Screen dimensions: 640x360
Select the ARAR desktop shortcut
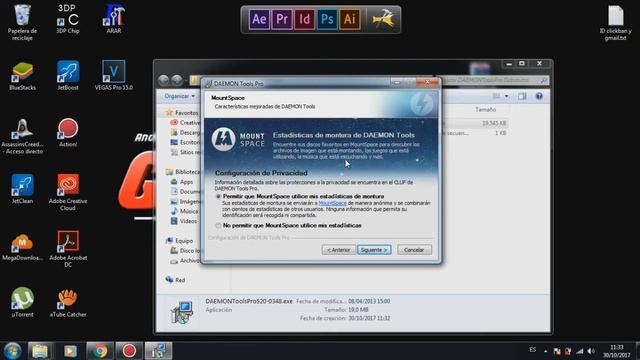(x=114, y=19)
